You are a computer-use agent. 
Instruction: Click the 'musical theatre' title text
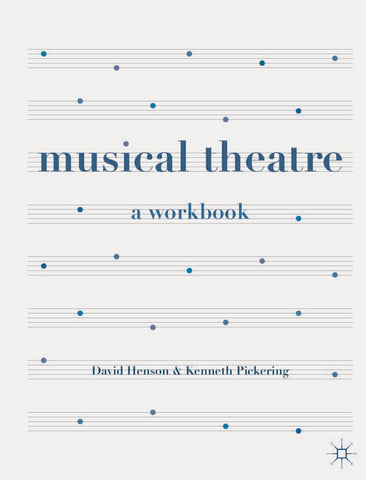pos(191,156)
